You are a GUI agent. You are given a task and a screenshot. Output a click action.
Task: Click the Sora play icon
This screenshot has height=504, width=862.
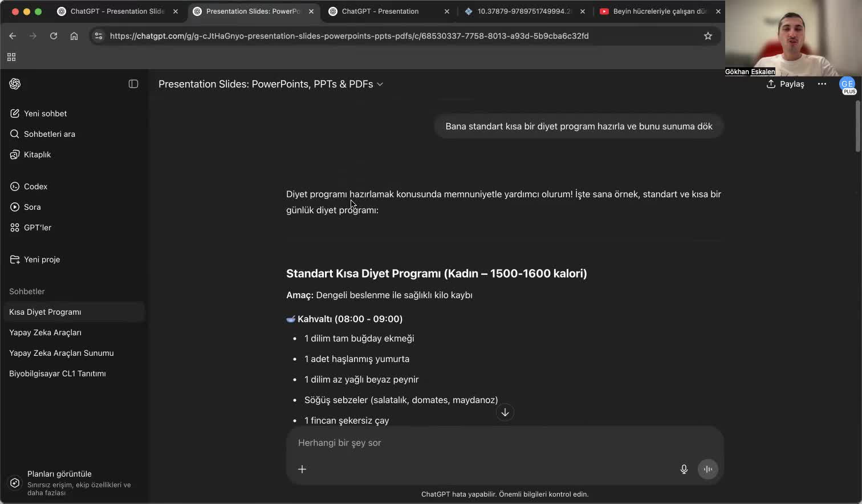point(15,207)
